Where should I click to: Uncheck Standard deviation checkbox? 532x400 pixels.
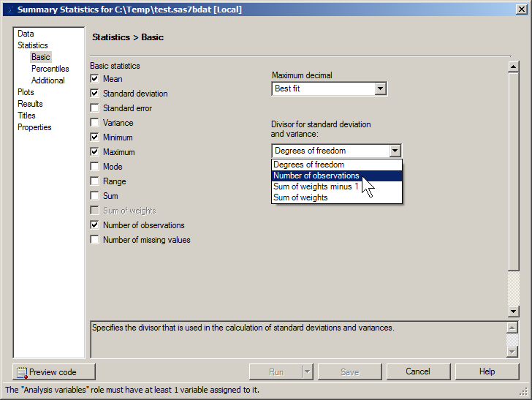[x=95, y=94]
